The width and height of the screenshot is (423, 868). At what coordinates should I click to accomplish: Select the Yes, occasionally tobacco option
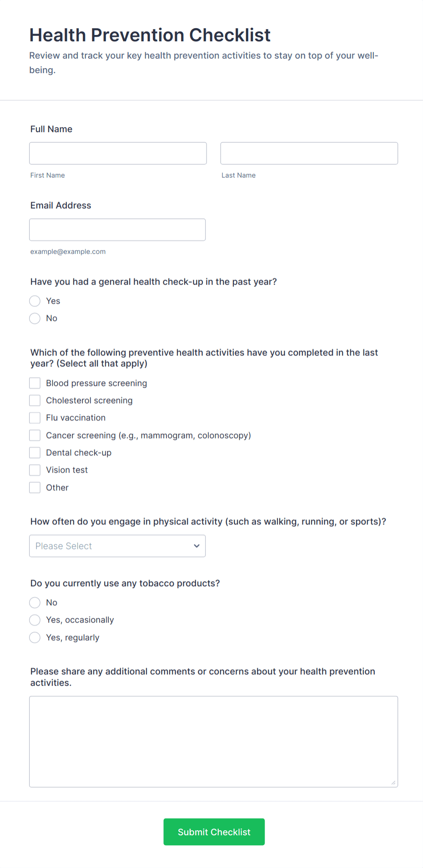coord(35,619)
